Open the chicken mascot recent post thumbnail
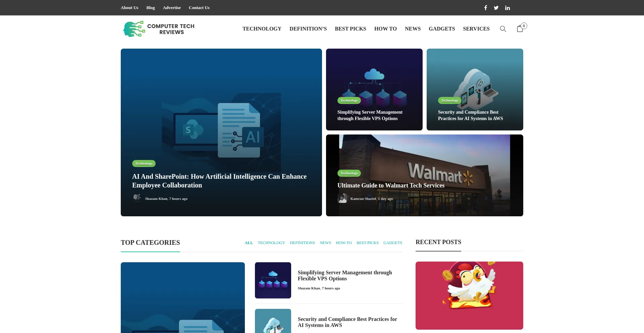Viewport: 644px width, 333px height. (469, 295)
